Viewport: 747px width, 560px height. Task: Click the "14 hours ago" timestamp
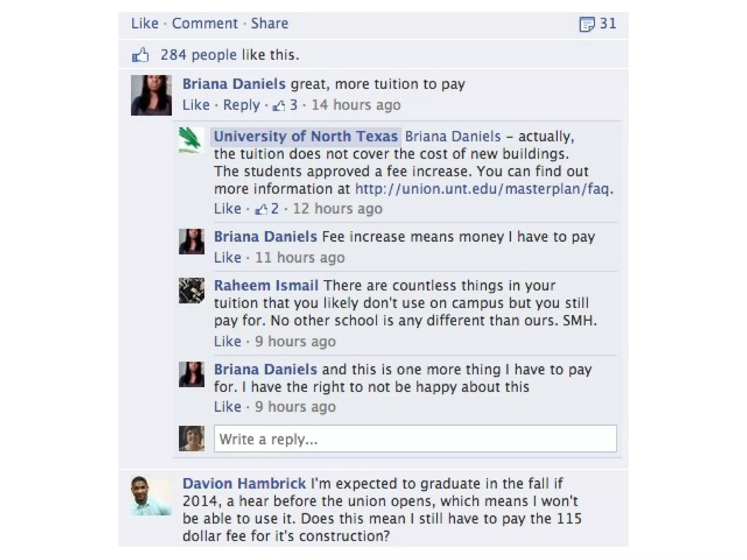(x=356, y=105)
